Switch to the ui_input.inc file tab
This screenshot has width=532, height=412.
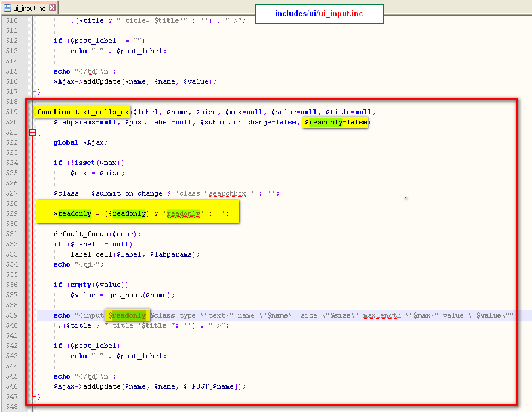pos(29,8)
